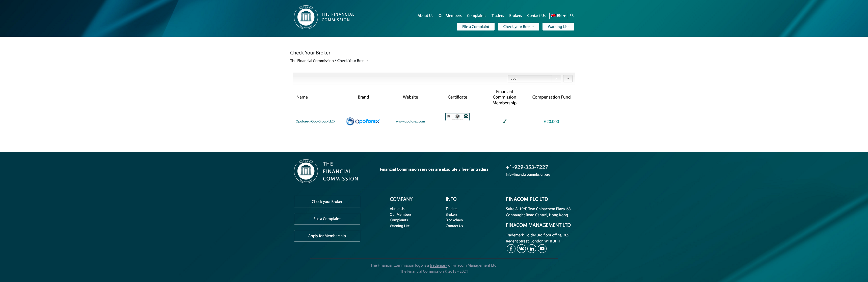
Task: Click the UK flag language icon
Action: tap(553, 15)
